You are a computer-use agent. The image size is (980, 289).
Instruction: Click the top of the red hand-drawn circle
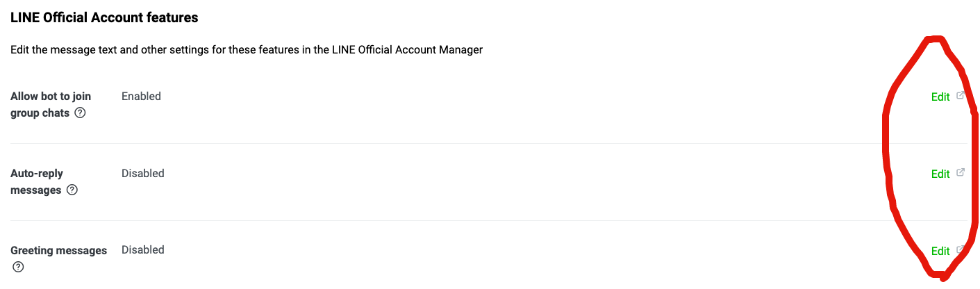(936, 39)
